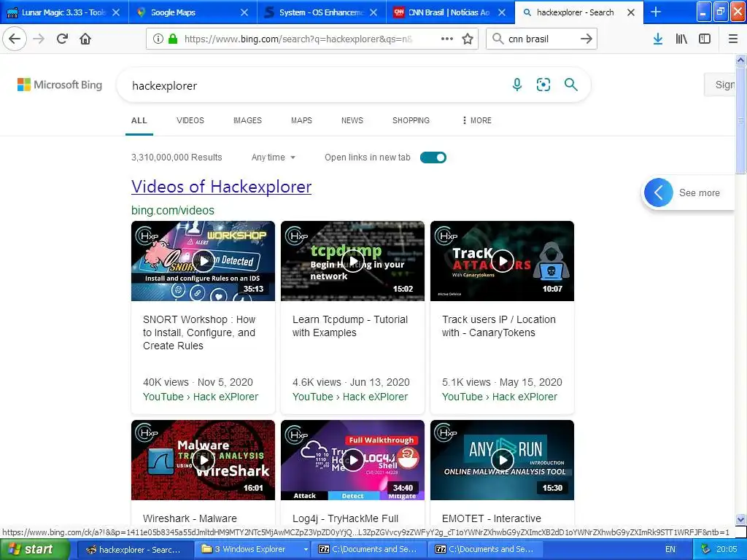Select the IMAGES search tab
The image size is (747, 560).
(x=247, y=120)
